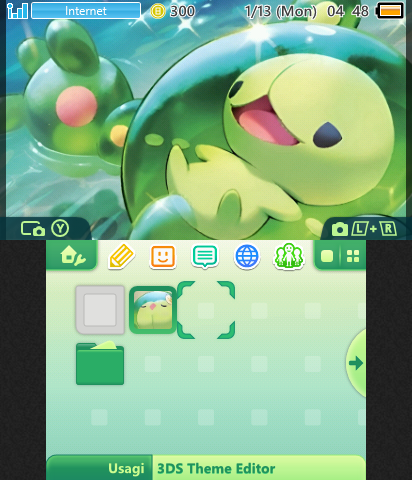The height and width of the screenshot is (480, 412).
Task: Switch to grid icon view
Action: 353,256
